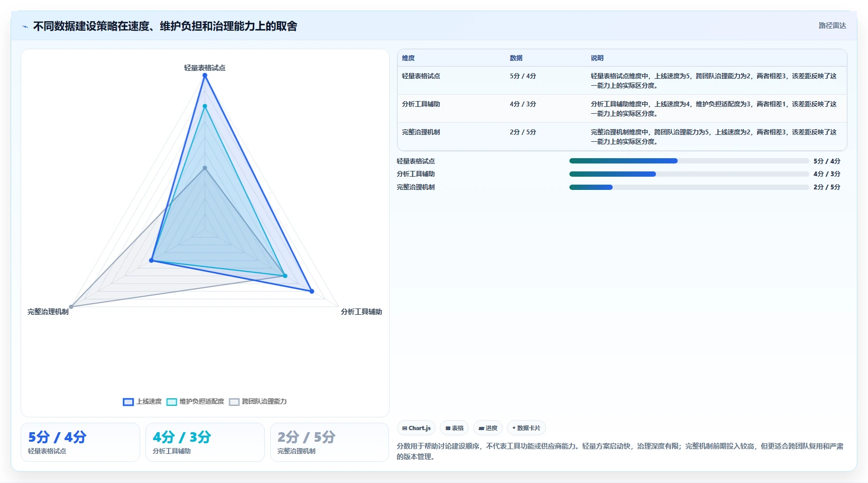
Task: Click the 上线速度 point on 分析工具辅助 axis
Action: click(x=311, y=291)
